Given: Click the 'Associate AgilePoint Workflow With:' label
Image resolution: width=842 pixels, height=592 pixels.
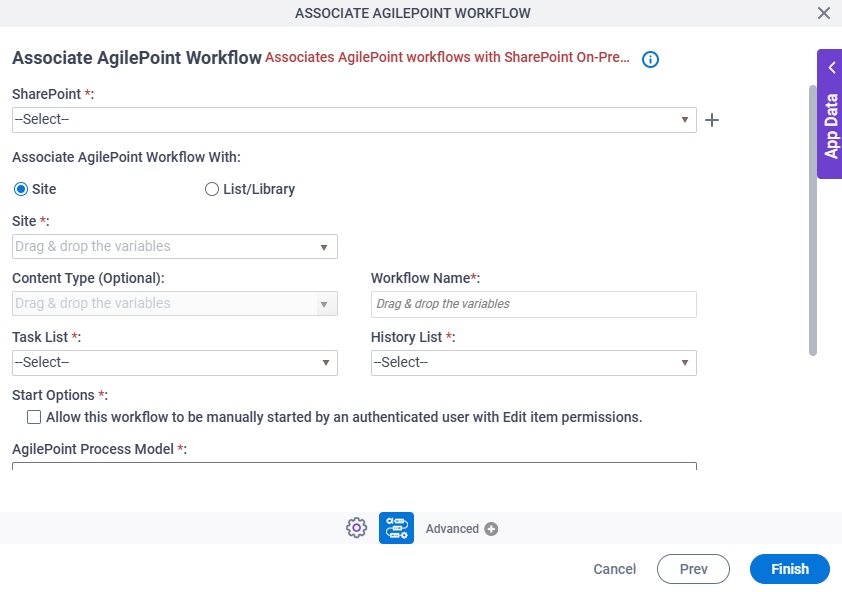Looking at the screenshot, I should [126, 157].
